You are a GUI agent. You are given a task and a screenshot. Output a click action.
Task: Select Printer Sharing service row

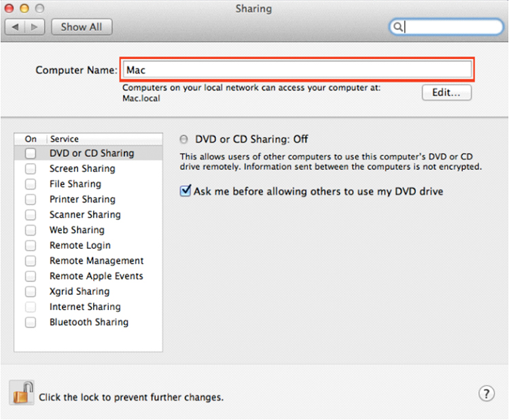[x=88, y=199]
